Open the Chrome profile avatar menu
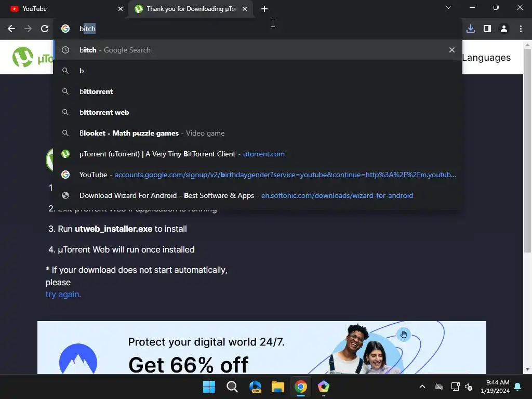This screenshot has width=532, height=399. click(x=504, y=29)
